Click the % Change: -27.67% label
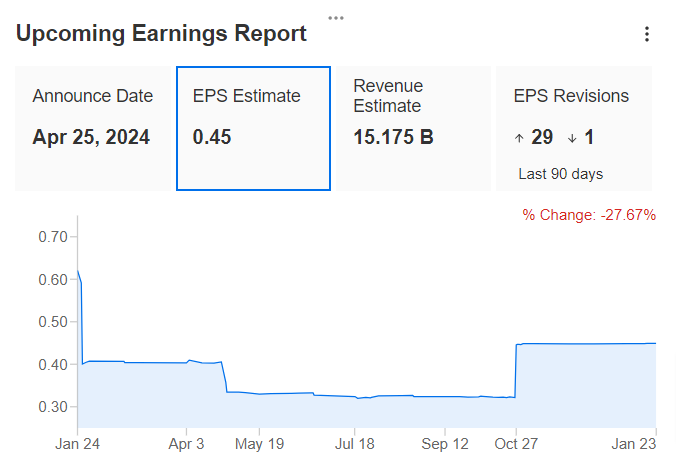Image resolution: width=676 pixels, height=469 pixels. [589, 215]
